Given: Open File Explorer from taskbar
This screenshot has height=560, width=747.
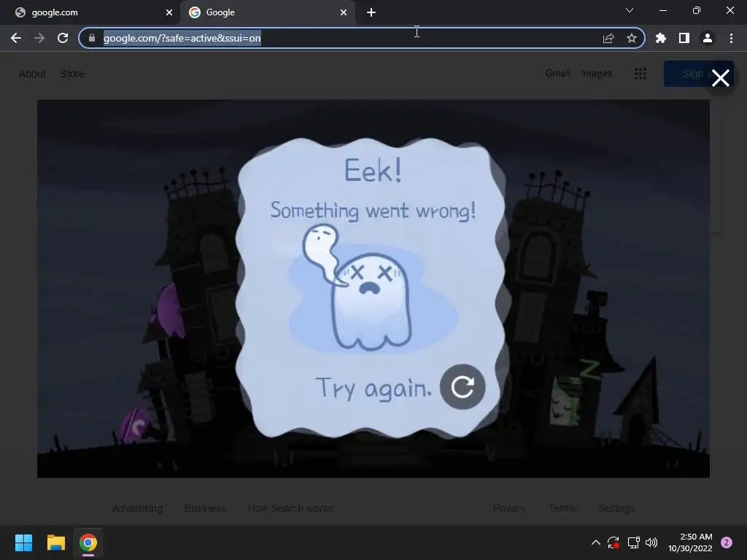Looking at the screenshot, I should 55,542.
